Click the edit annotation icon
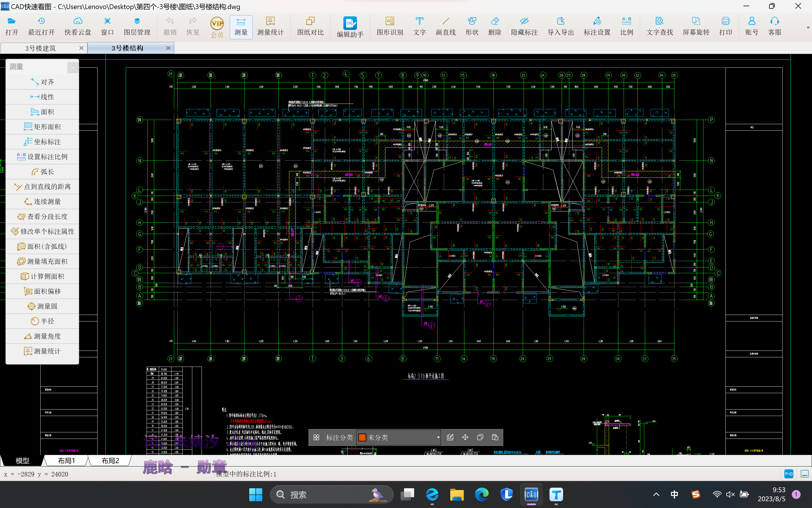The width and height of the screenshot is (812, 508). [450, 437]
